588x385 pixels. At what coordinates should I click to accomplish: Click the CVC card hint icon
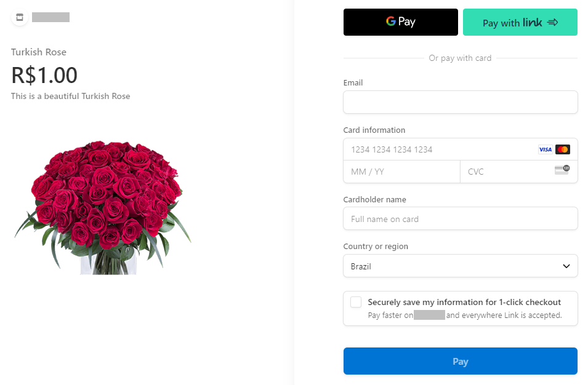point(562,170)
